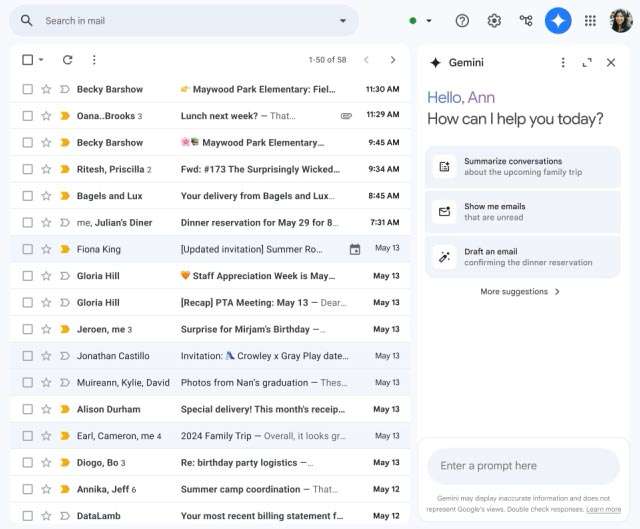Refresh the inbox list
Screen dimensions: 640x529
[x=67, y=60]
